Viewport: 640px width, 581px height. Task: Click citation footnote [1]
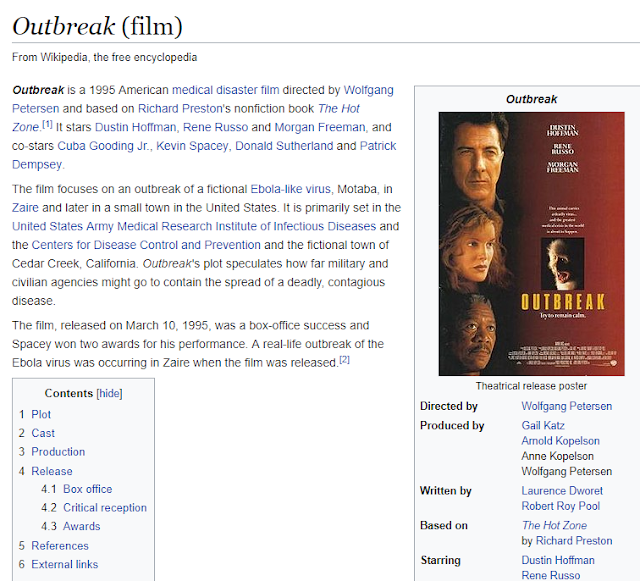[47, 125]
